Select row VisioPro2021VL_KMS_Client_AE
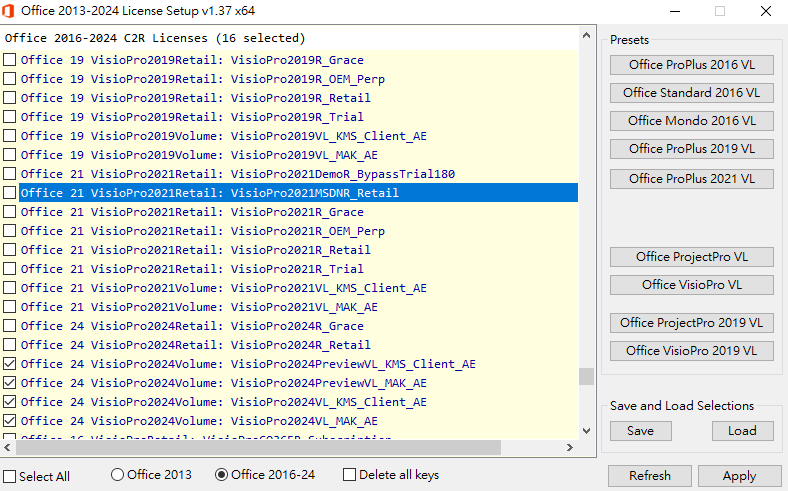 [x=299, y=288]
